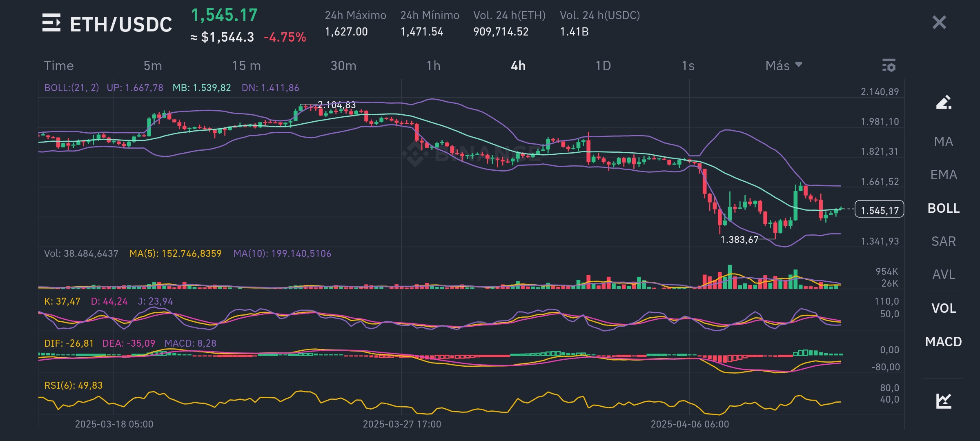Expand the Time interval selector
This screenshot has height=441, width=980.
[x=58, y=65]
